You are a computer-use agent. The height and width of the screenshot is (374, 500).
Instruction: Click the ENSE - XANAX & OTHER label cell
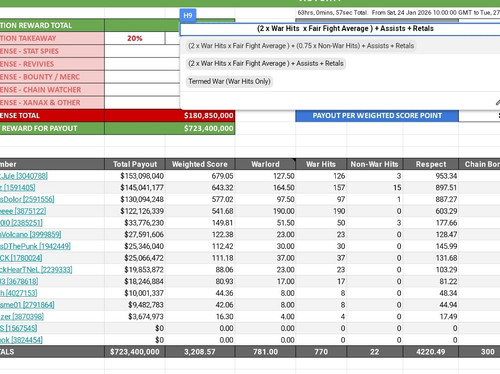[x=52, y=103]
